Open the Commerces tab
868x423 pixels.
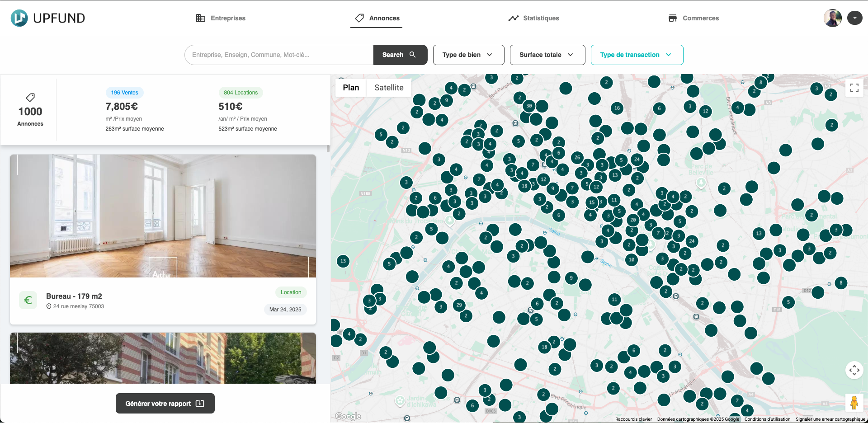pos(693,18)
